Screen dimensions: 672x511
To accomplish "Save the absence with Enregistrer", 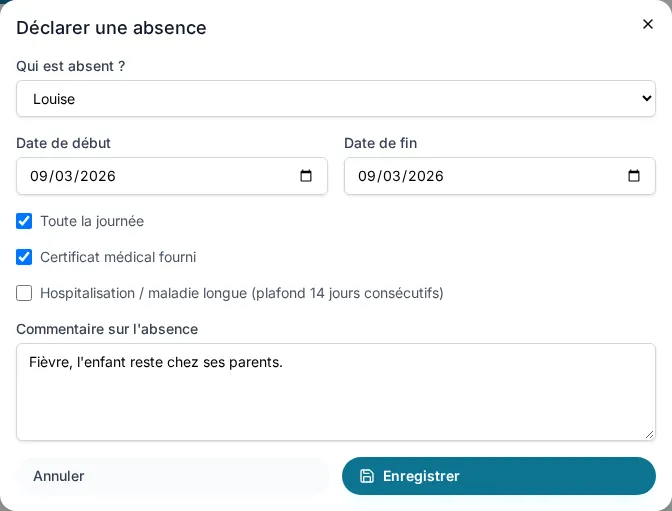I will (x=499, y=476).
